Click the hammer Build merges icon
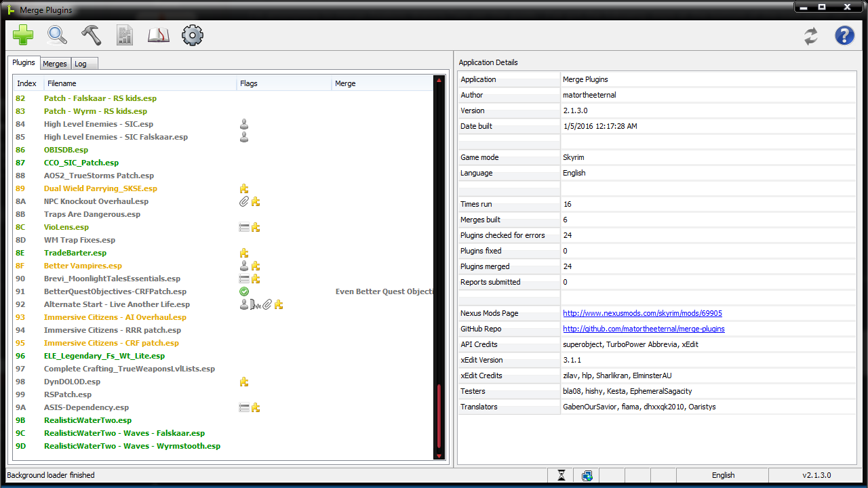The height and width of the screenshot is (488, 868). click(91, 35)
